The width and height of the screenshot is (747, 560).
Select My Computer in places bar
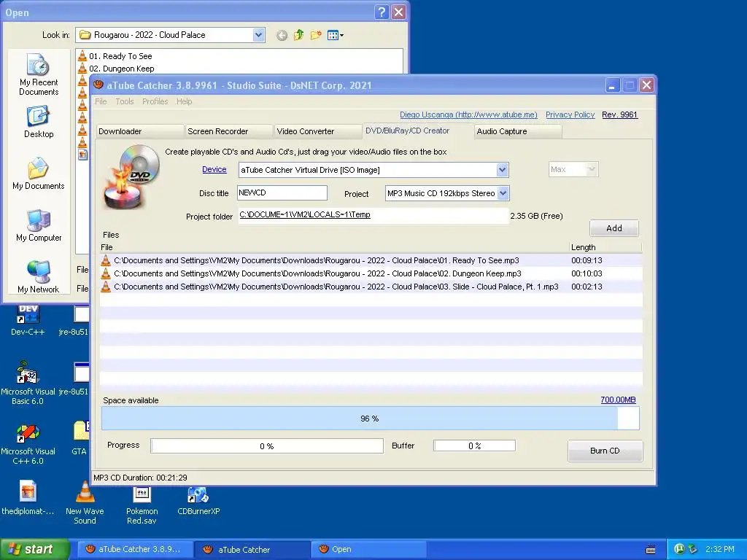point(39,226)
